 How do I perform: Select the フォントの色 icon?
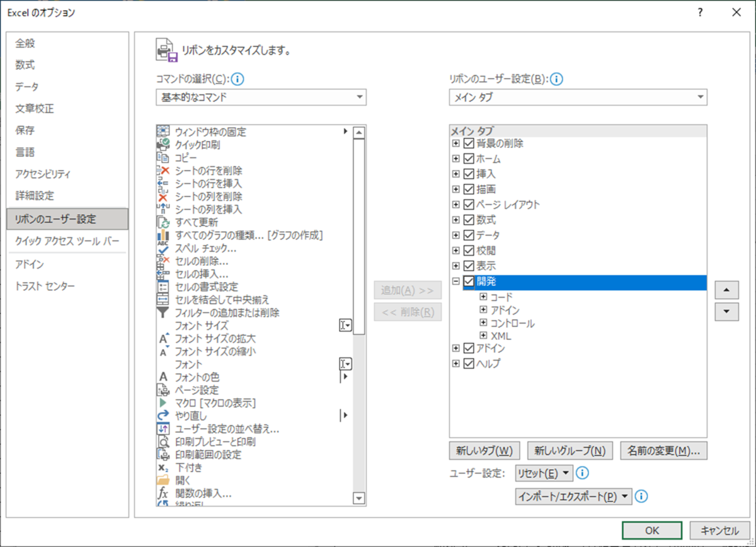point(163,376)
